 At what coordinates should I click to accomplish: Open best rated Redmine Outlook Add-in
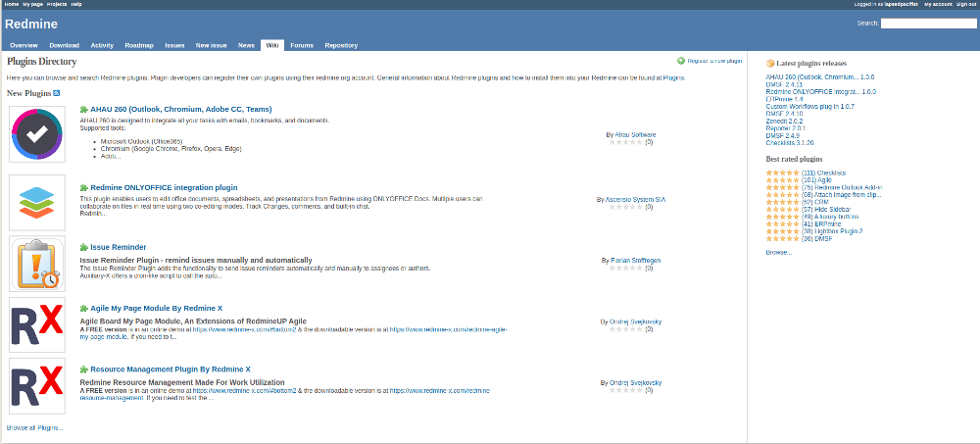[848, 187]
